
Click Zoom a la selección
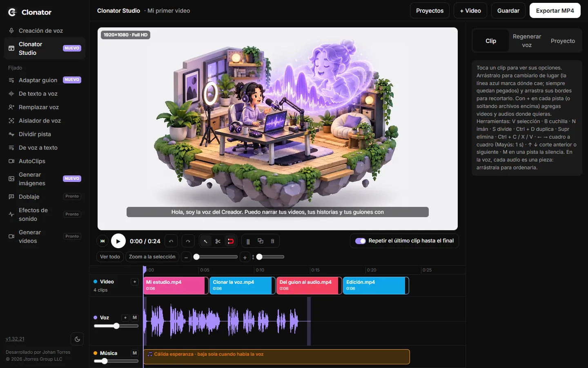pos(152,257)
